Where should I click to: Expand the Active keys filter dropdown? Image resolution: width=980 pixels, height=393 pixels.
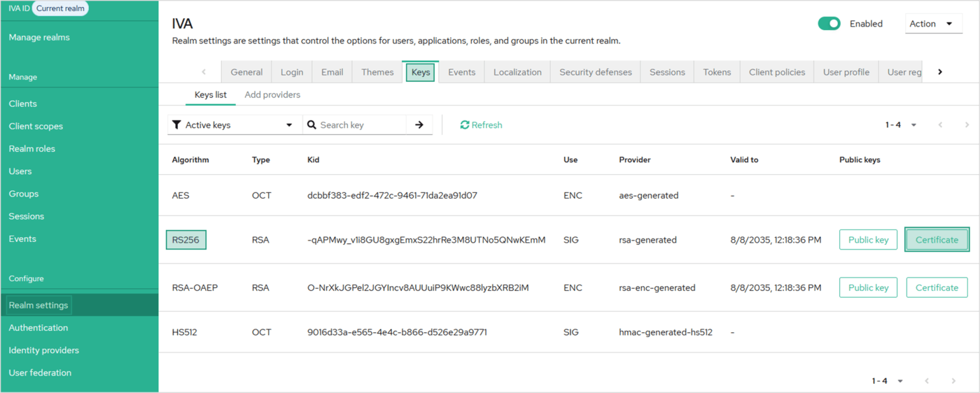pos(234,125)
